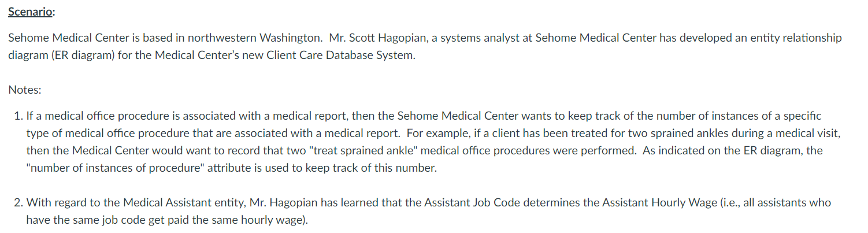Click the words With regard to in note 2

[55, 203]
